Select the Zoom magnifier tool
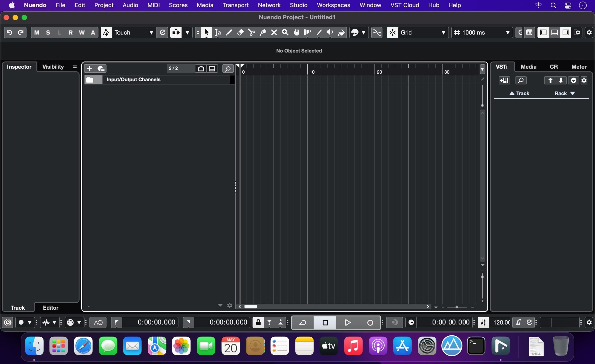 285,32
